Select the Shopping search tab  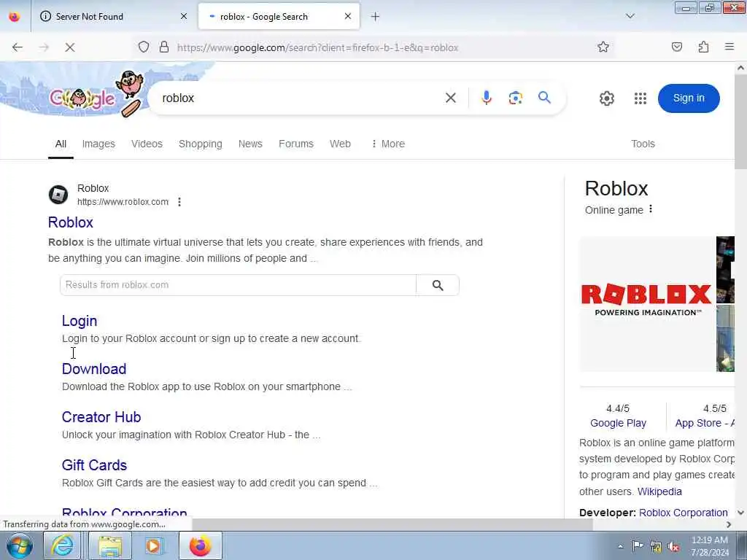[x=200, y=144]
